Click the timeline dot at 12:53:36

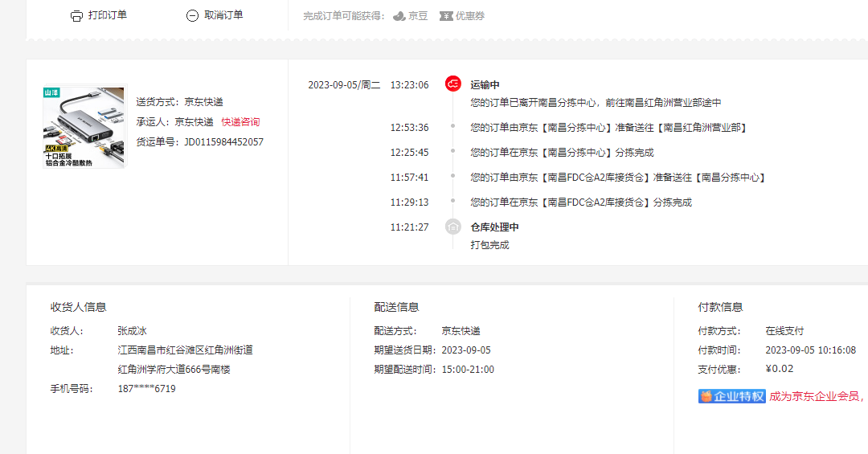pos(453,127)
